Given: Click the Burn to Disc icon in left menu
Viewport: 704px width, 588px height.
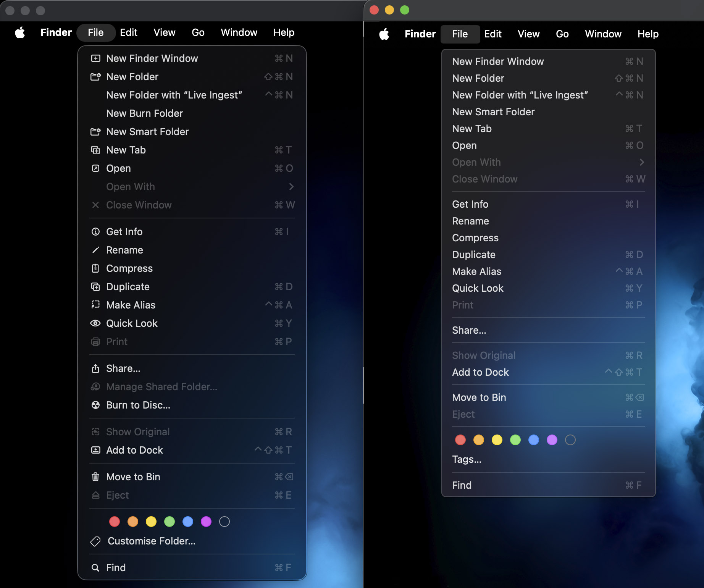Looking at the screenshot, I should 95,405.
